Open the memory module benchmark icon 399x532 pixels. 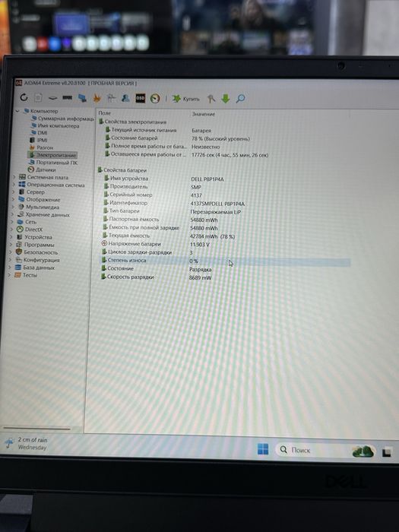(x=67, y=98)
